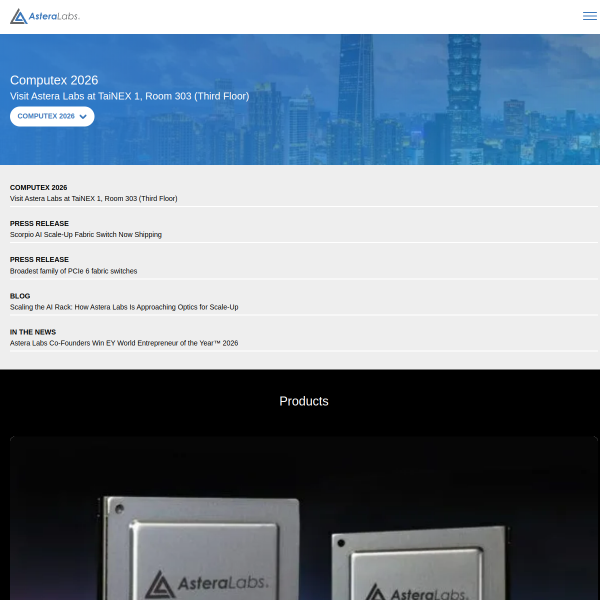Read 'Scorpio AI Scale-Up Fabric Switch Now Shipping'
The height and width of the screenshot is (600, 600).
(x=86, y=235)
